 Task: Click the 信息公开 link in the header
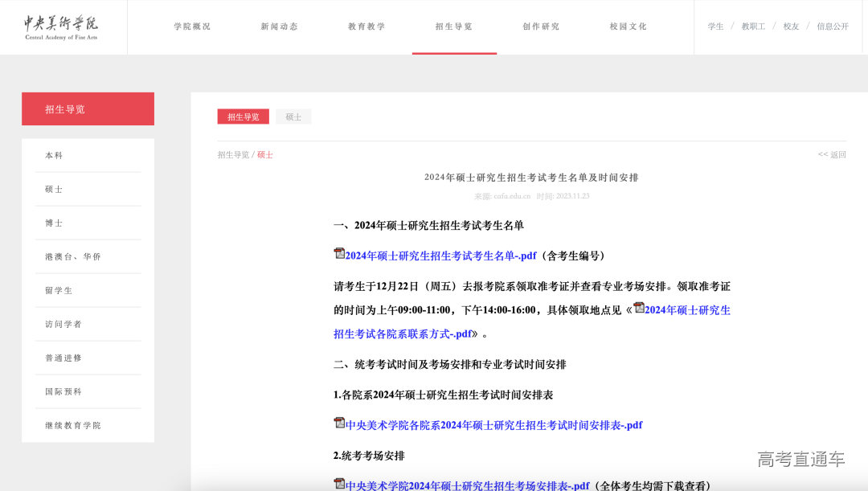(833, 26)
